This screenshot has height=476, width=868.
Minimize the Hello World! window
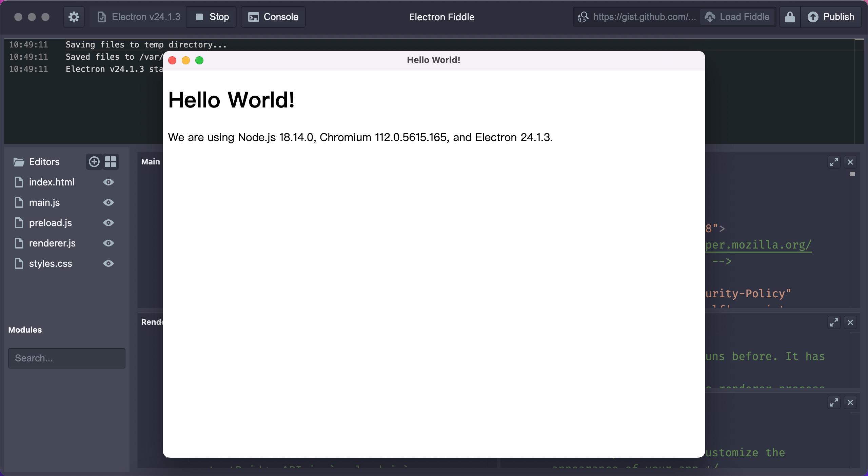[186, 60]
